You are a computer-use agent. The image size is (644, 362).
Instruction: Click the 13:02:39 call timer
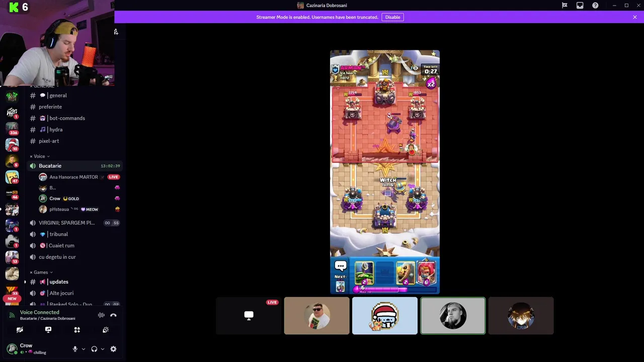(x=110, y=166)
